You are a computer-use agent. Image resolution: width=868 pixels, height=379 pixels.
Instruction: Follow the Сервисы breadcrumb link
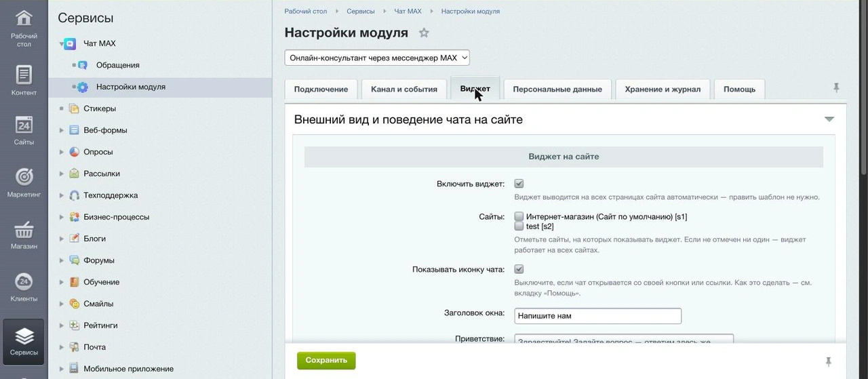pos(360,12)
